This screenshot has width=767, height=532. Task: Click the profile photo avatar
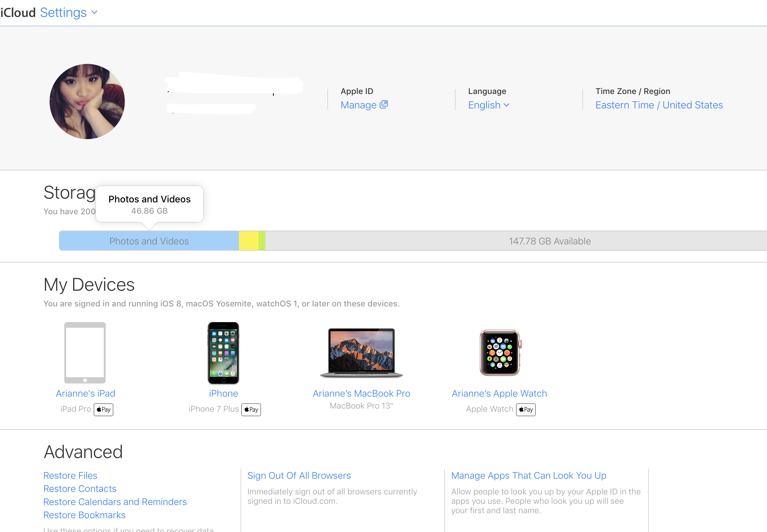[x=87, y=101]
